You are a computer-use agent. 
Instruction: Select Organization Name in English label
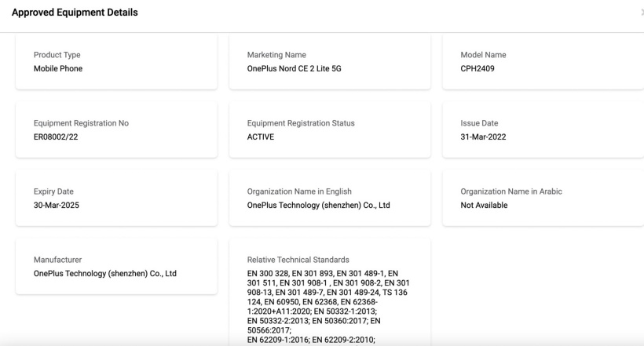[x=299, y=191]
